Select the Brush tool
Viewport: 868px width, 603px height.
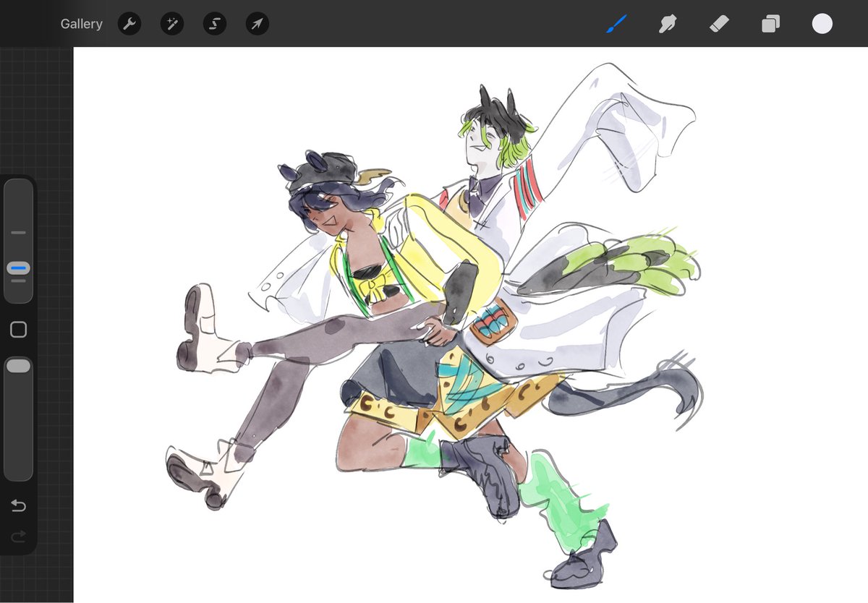[616, 24]
